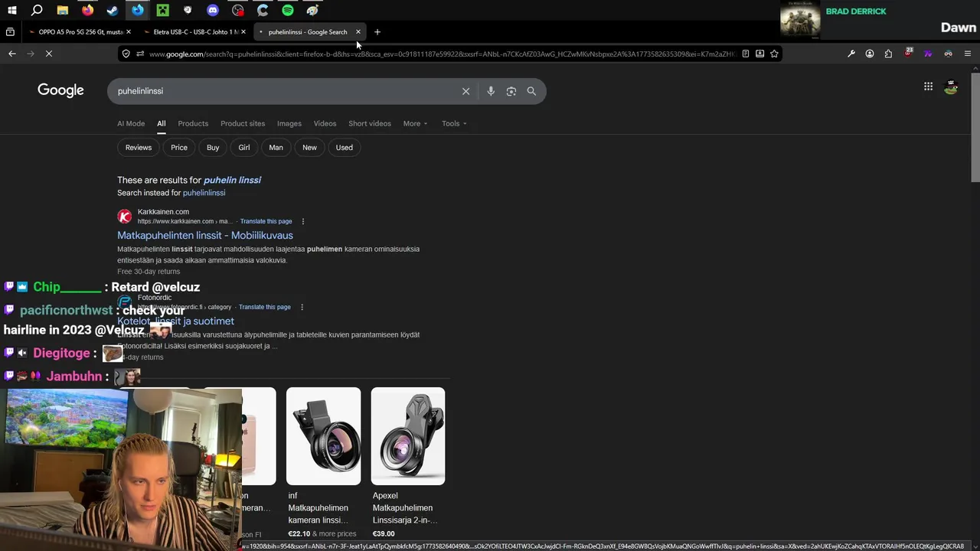Focus the Firefox URL address bar

[443, 54]
